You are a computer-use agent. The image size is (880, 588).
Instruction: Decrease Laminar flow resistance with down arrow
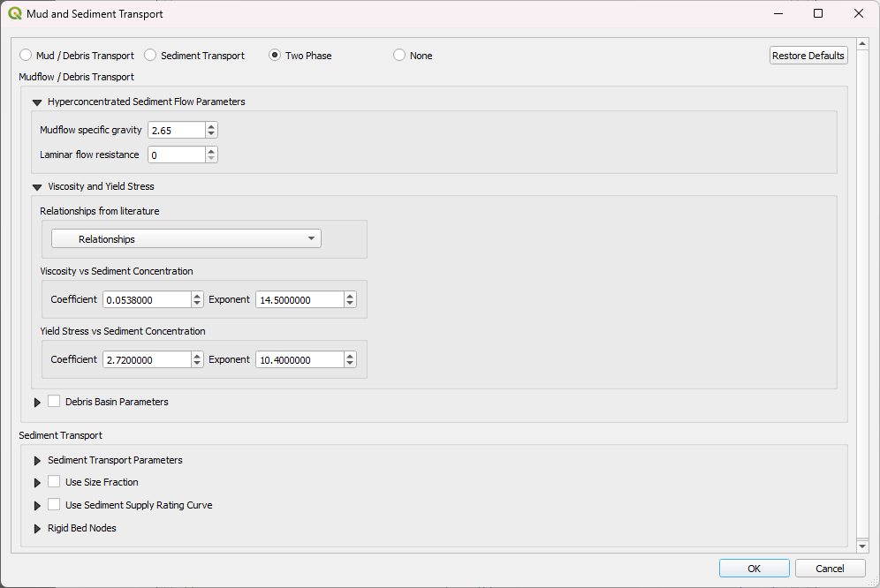210,159
